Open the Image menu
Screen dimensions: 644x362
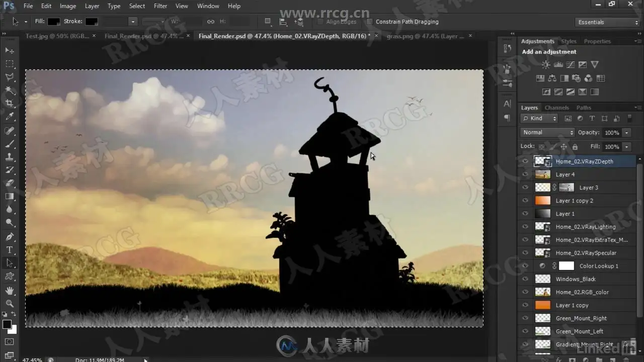click(x=68, y=6)
